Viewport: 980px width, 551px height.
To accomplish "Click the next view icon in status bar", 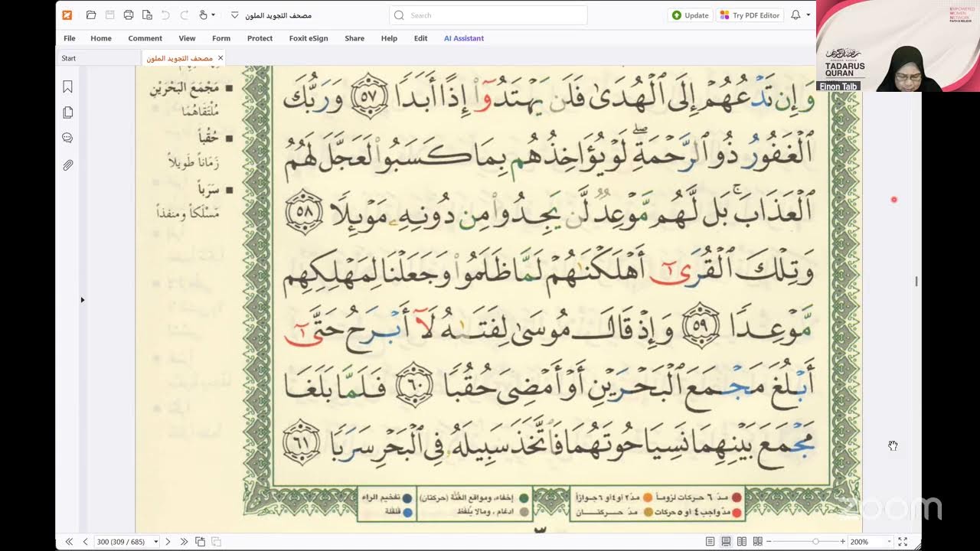I will (x=215, y=542).
